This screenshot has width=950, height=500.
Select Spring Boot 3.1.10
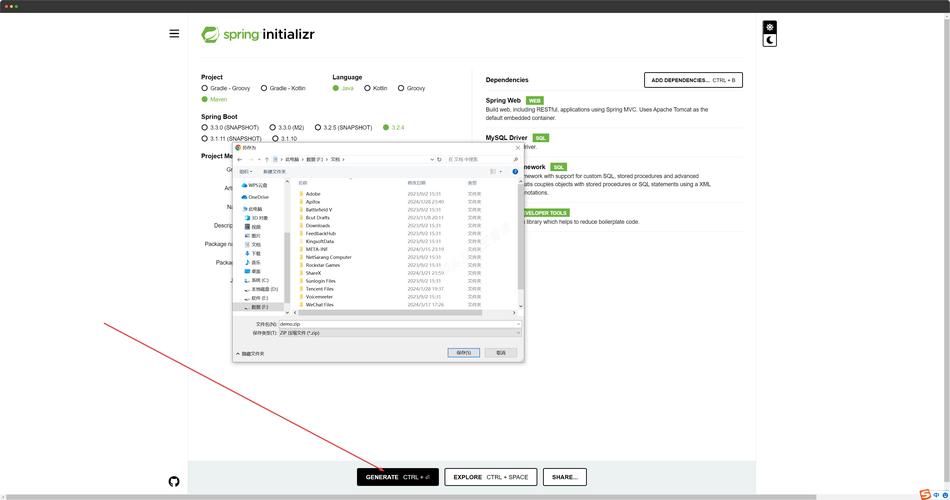click(x=285, y=139)
